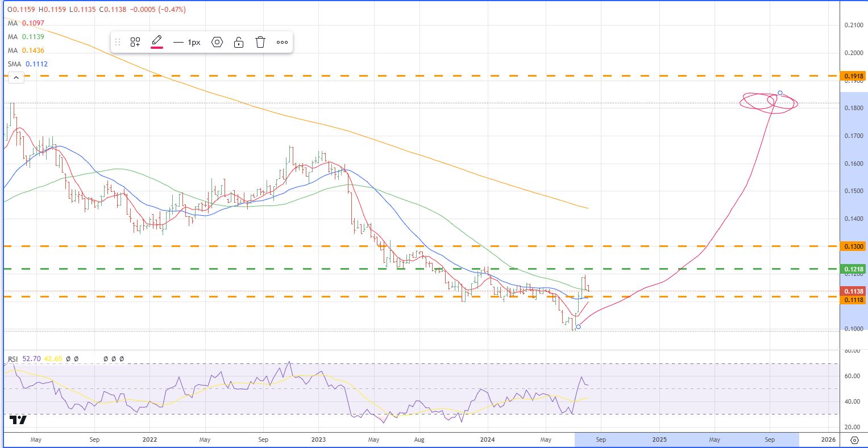Click the pencil line color tool
Image resolution: width=868 pixels, height=448 pixels.
(157, 42)
